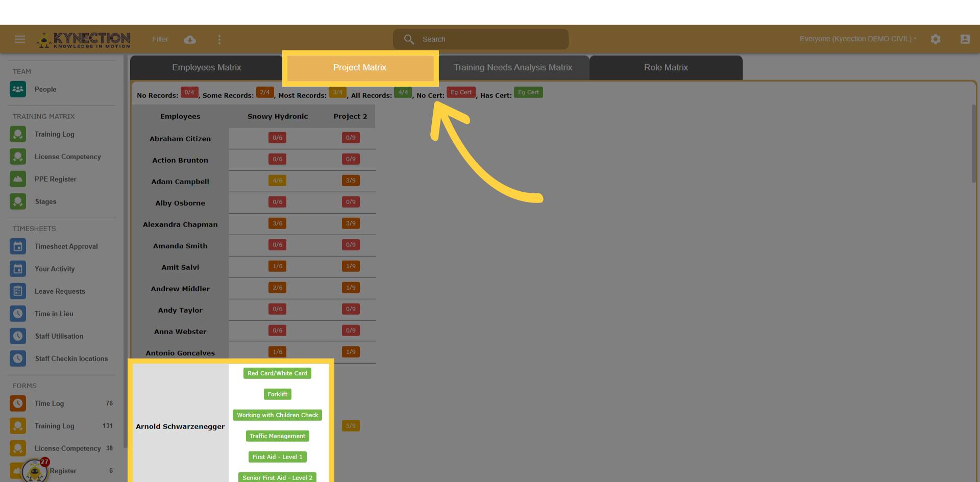Expand Adam Campbell's 3/9 Project 2 badge
The width and height of the screenshot is (980, 482).
point(351,181)
